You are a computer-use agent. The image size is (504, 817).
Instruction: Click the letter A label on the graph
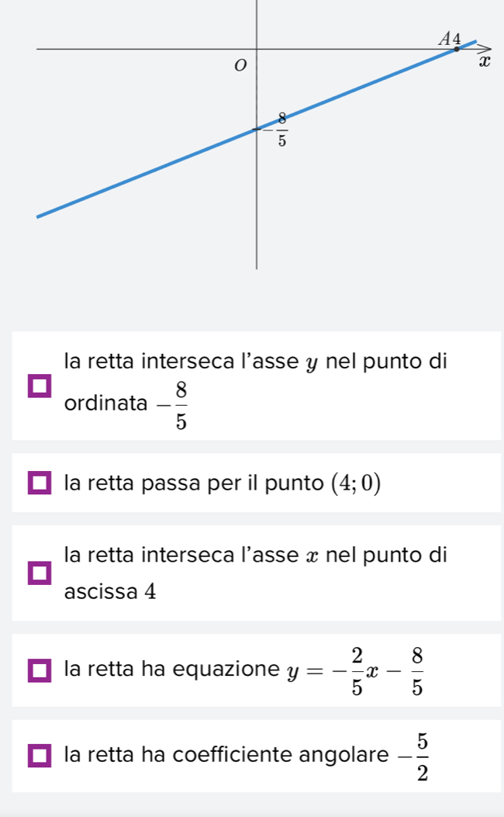coord(445,37)
